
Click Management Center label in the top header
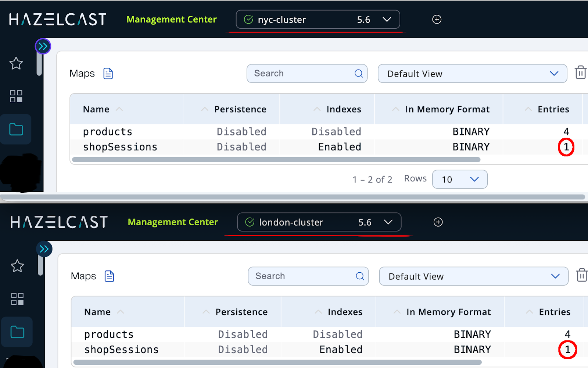[x=171, y=20]
